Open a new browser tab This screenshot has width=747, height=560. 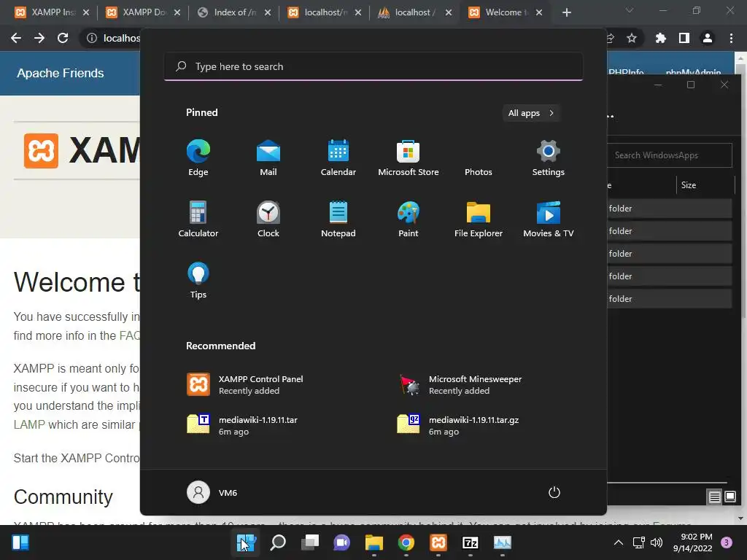coord(566,13)
